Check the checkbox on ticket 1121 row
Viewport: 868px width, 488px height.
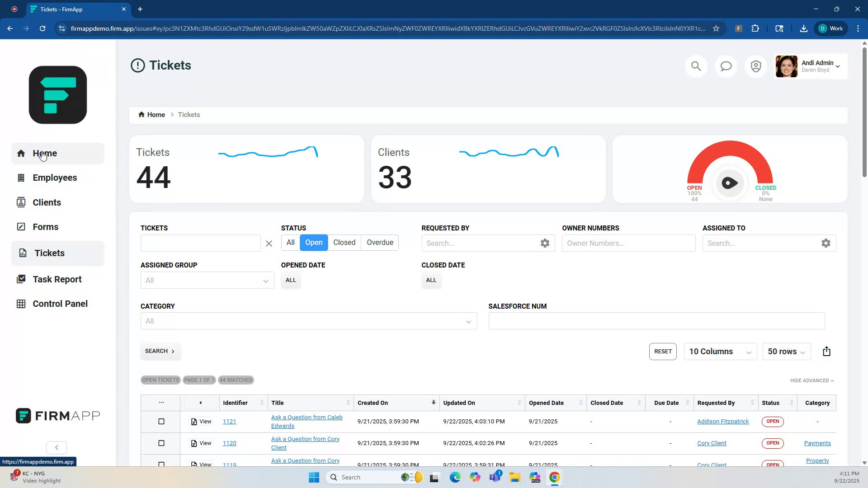click(161, 421)
